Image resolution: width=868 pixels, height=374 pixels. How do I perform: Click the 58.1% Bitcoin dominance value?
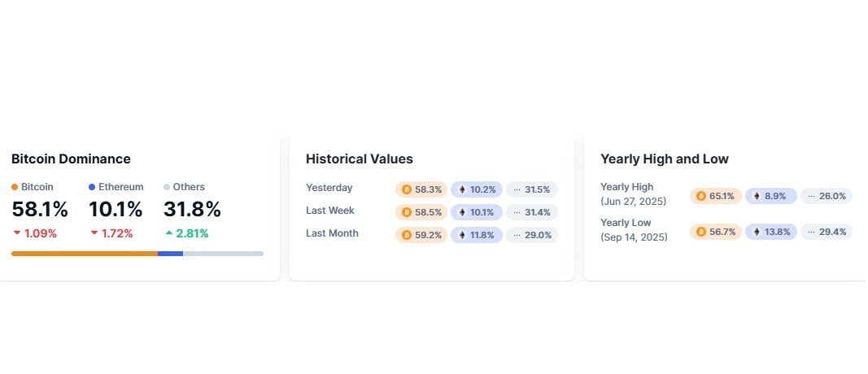tap(40, 210)
